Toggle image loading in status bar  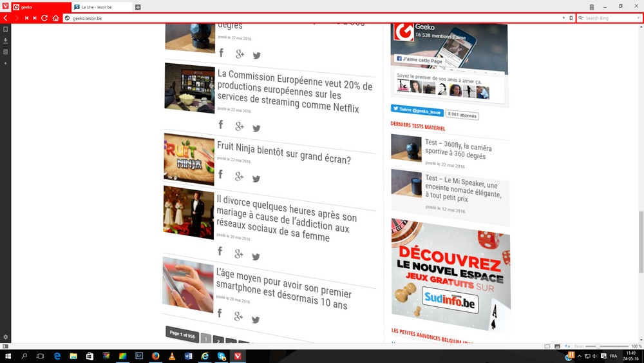coord(557,346)
